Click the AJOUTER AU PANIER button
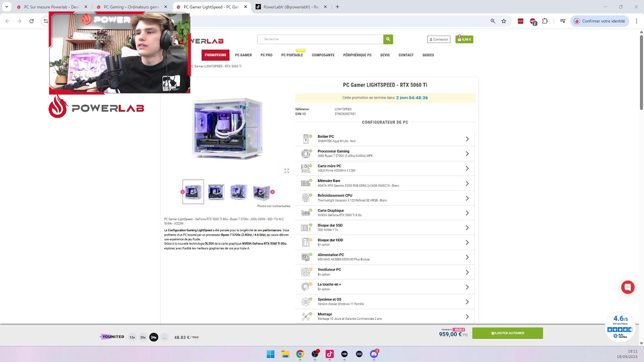 coord(507,333)
